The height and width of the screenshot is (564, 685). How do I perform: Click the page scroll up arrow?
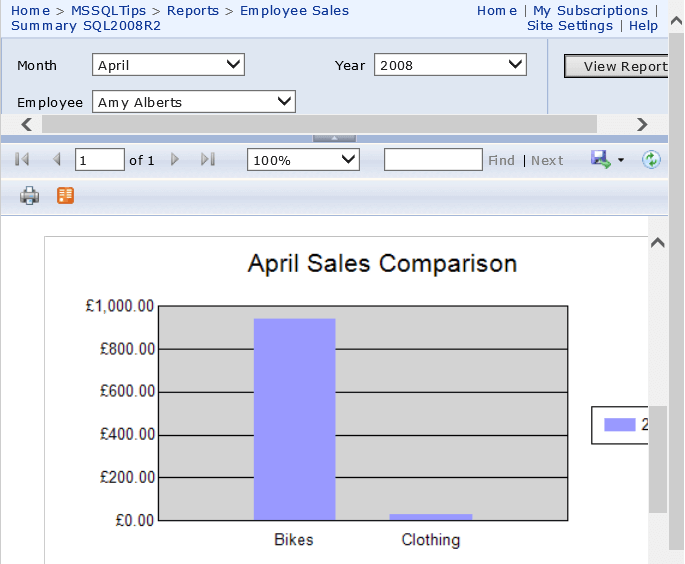pyautogui.click(x=676, y=21)
